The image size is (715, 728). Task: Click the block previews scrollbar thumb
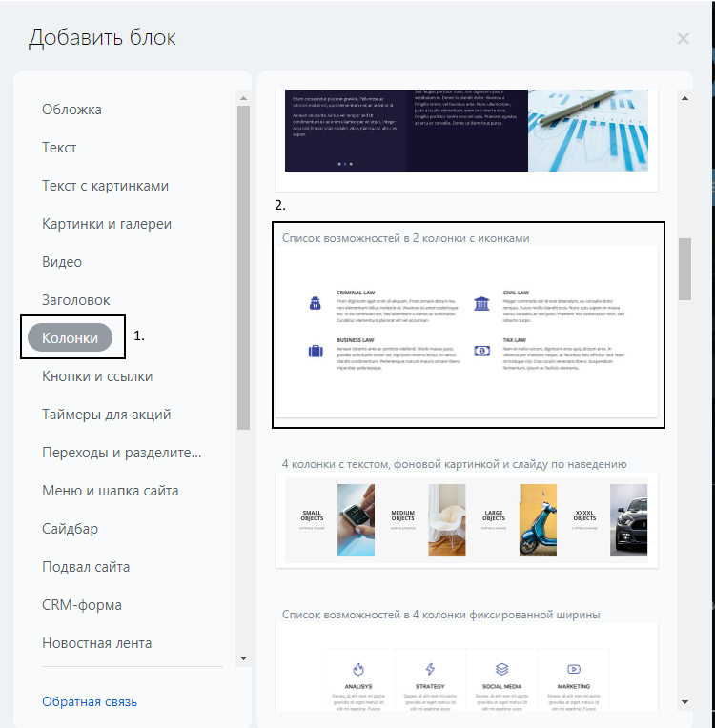coord(684,270)
